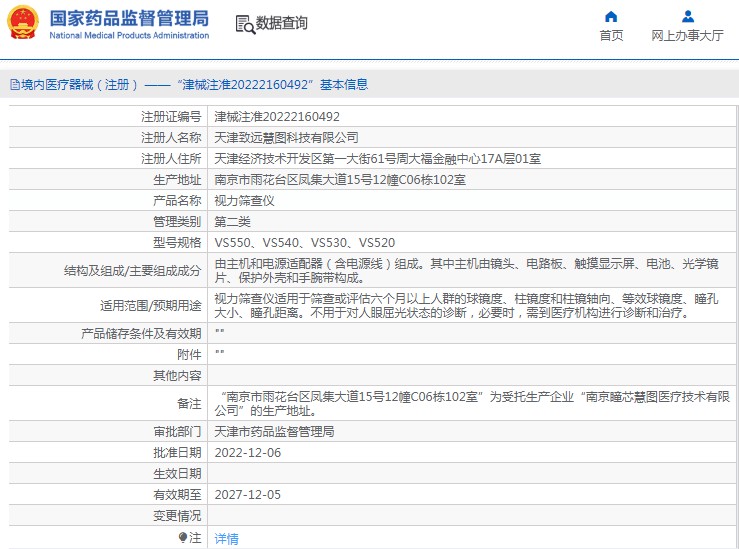739x549 pixels.
Task: Select the 生产地址 value 南京市雨花台区凤集大道15号12幢C06栋102室
Action: tap(340, 180)
